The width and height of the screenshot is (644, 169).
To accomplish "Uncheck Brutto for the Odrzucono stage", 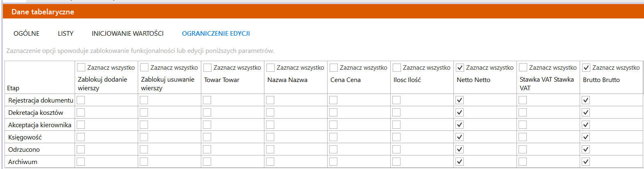I will pyautogui.click(x=586, y=149).
